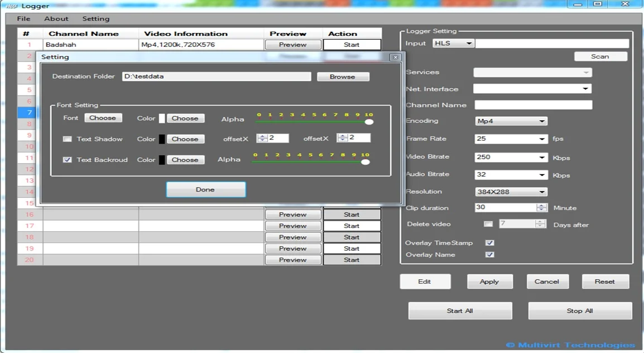Stop All channels
The height and width of the screenshot is (353, 644).
[579, 310]
